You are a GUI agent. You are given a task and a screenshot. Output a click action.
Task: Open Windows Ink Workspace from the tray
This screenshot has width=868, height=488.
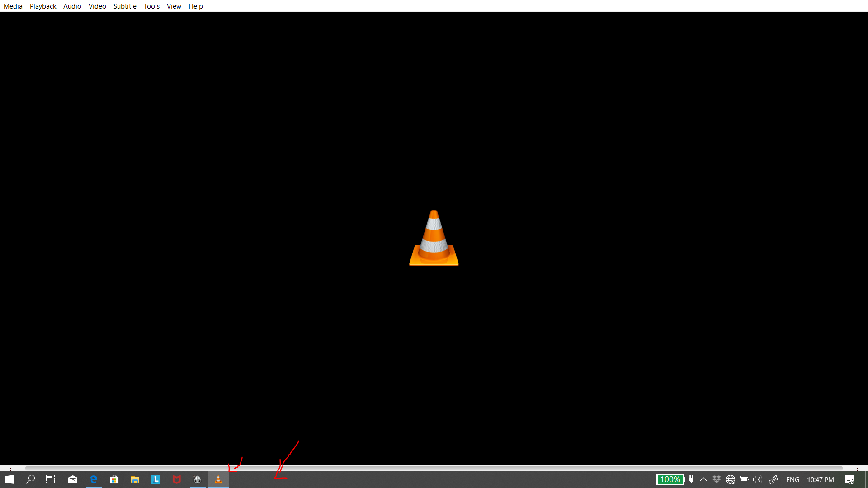pyautogui.click(x=774, y=479)
